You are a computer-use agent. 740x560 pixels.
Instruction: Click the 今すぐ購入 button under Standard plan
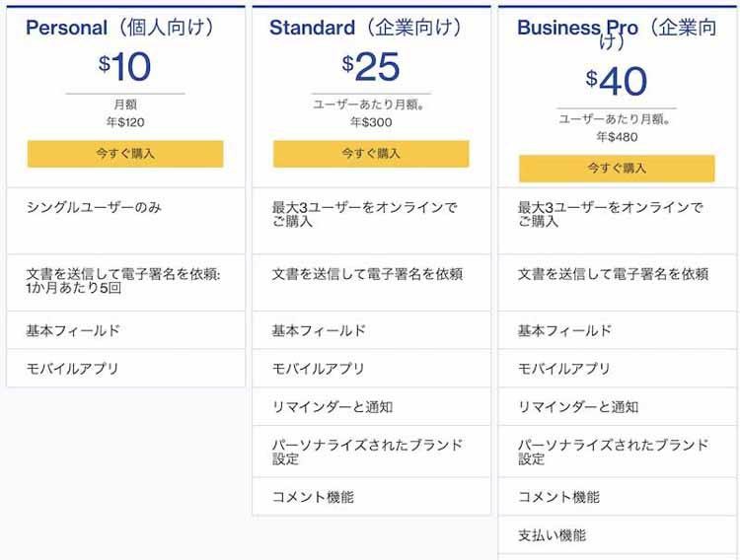(x=371, y=154)
